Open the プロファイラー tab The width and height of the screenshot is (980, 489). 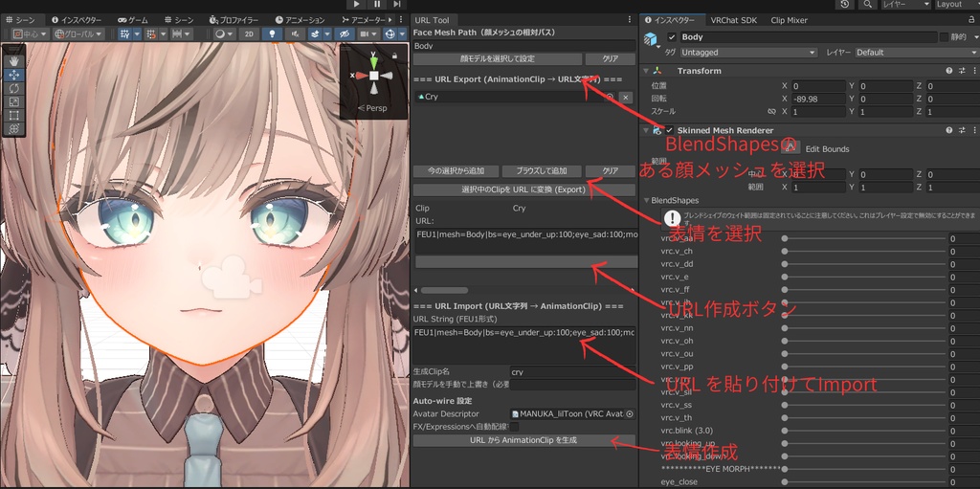click(x=234, y=20)
